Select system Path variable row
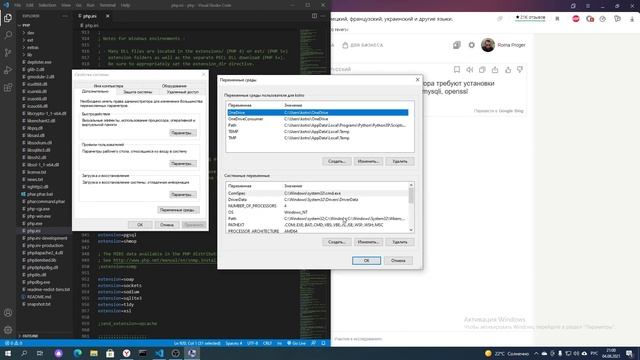The image size is (640, 360). (x=318, y=219)
